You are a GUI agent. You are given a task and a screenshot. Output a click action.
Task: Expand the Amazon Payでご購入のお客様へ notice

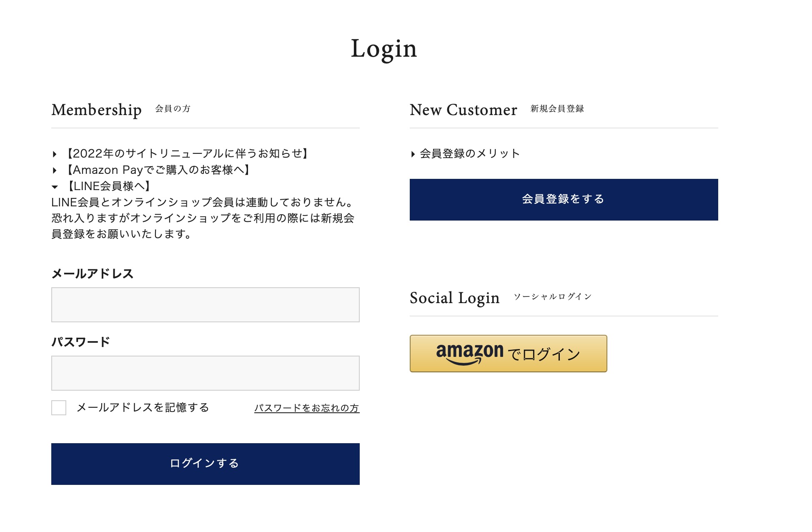[158, 170]
